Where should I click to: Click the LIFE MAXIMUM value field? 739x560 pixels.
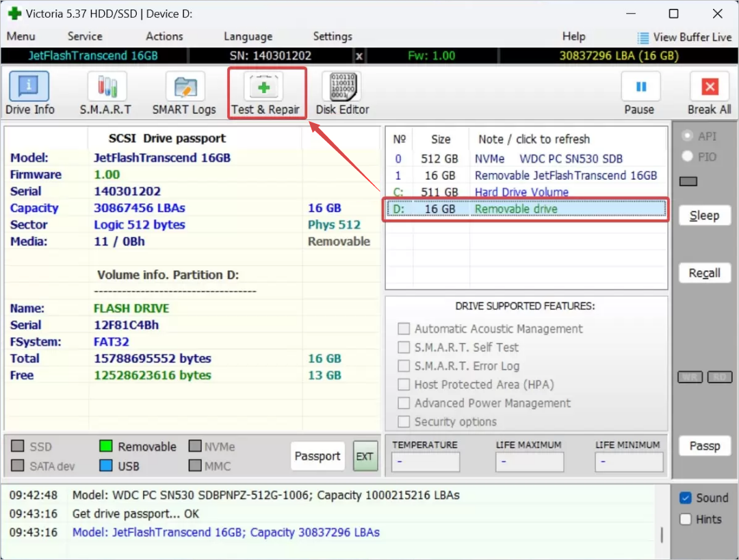(529, 462)
